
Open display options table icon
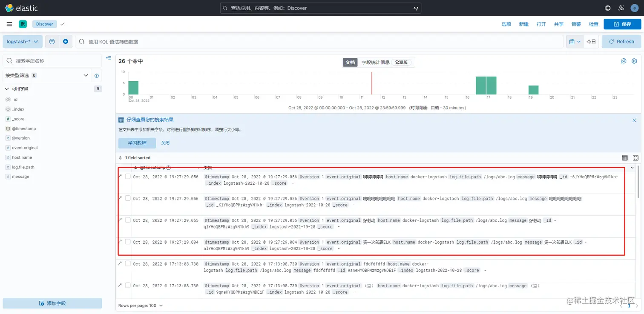click(625, 158)
